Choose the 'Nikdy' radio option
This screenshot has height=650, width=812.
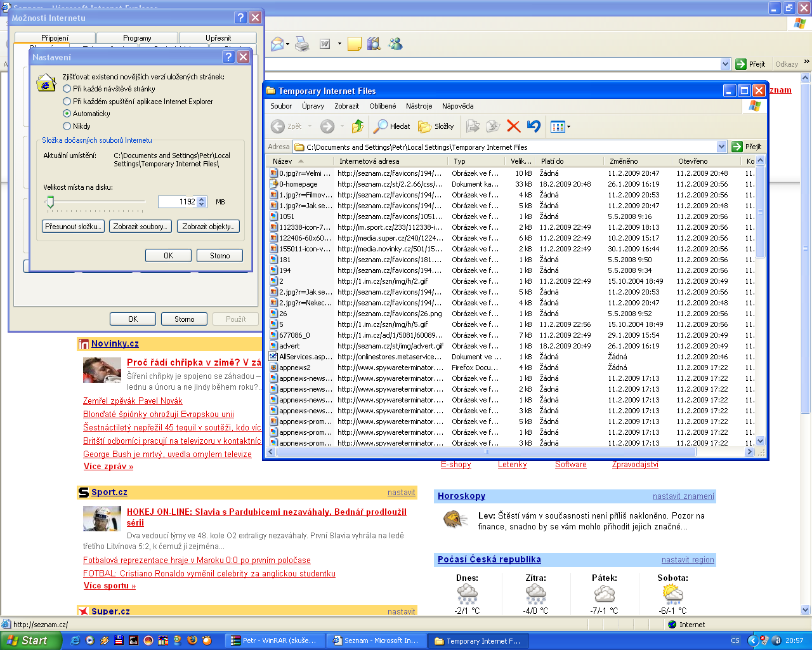pos(67,126)
